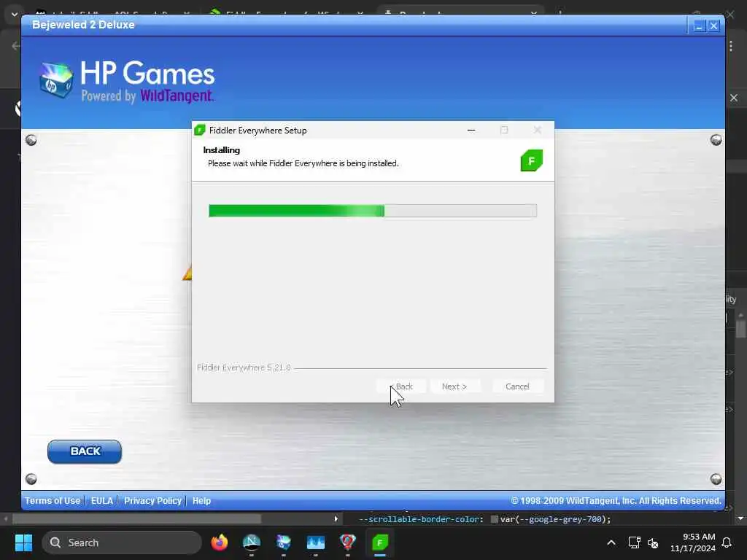This screenshot has width=747, height=560.
Task: Click the muted volume tray icon
Action: tap(653, 542)
